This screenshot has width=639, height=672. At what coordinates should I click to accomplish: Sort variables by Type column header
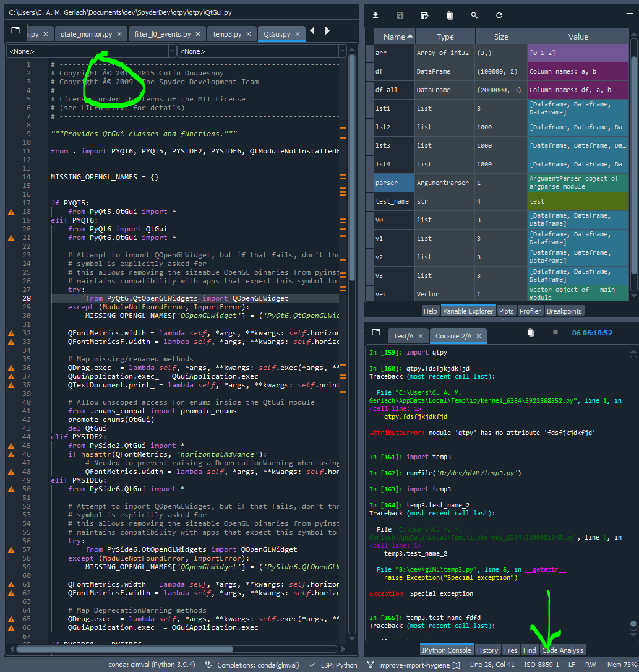[445, 37]
